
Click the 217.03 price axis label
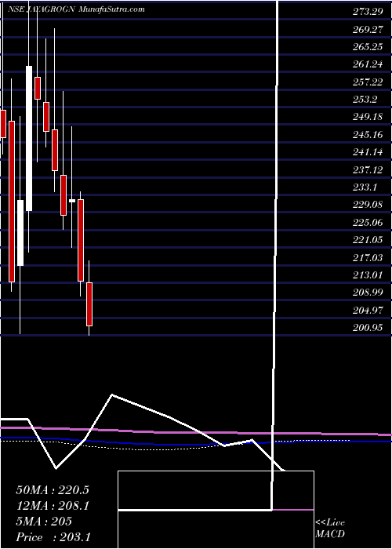[x=368, y=258]
